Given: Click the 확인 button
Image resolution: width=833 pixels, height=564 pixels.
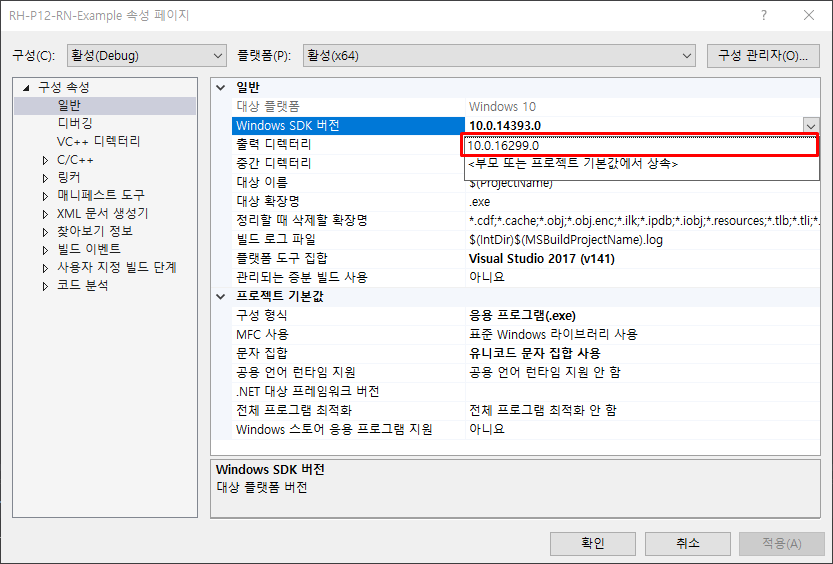Looking at the screenshot, I should (592, 543).
